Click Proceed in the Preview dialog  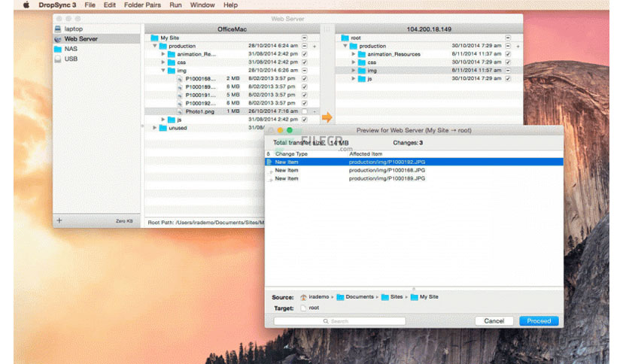point(539,321)
